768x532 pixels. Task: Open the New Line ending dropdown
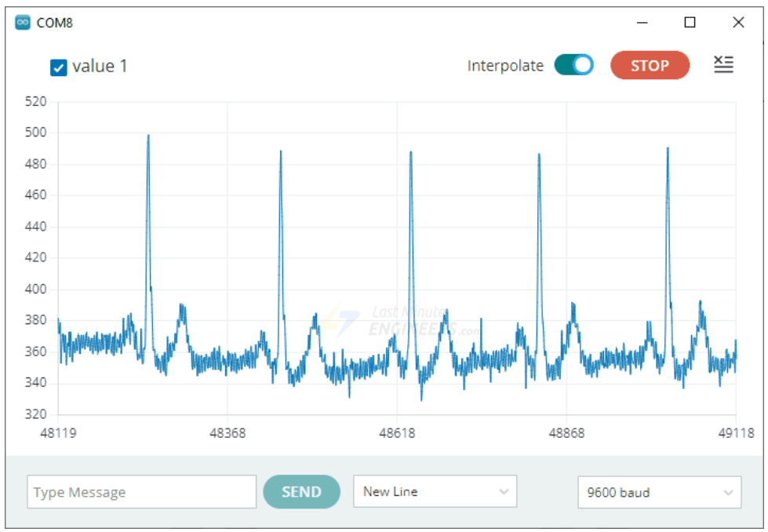(435, 491)
